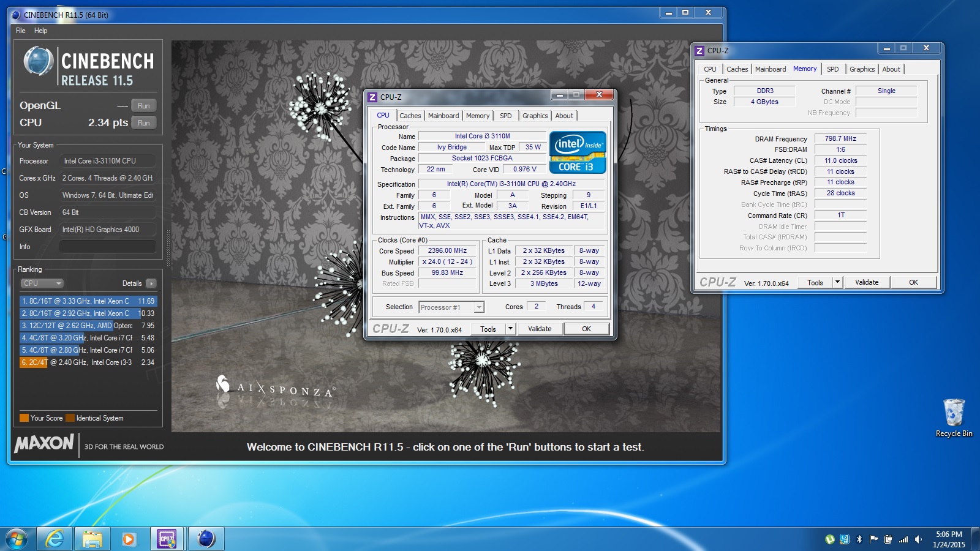Click the Processor field Intel Core i3-3110M
Image resolution: width=980 pixels, height=551 pixels.
coord(107,161)
